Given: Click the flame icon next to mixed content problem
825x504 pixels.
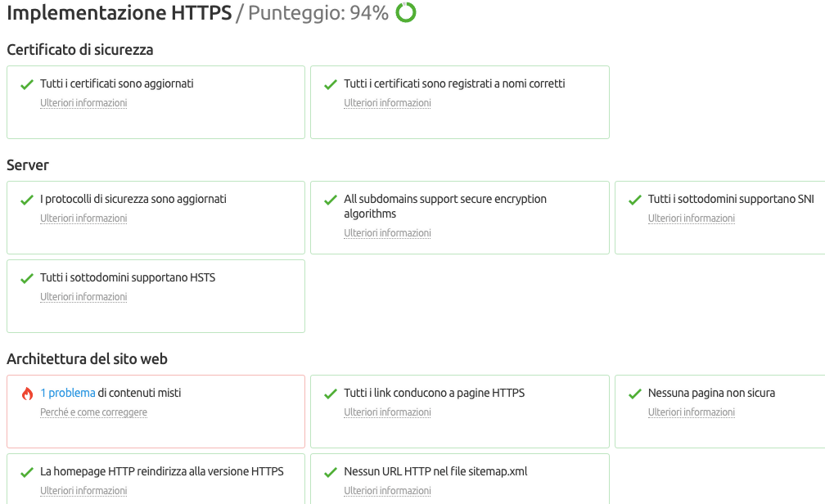Looking at the screenshot, I should [x=27, y=393].
